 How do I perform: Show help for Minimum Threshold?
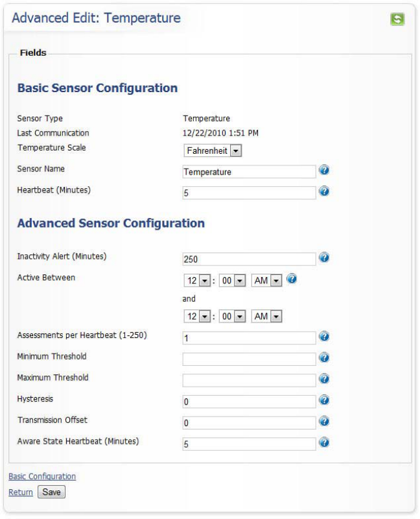click(324, 357)
